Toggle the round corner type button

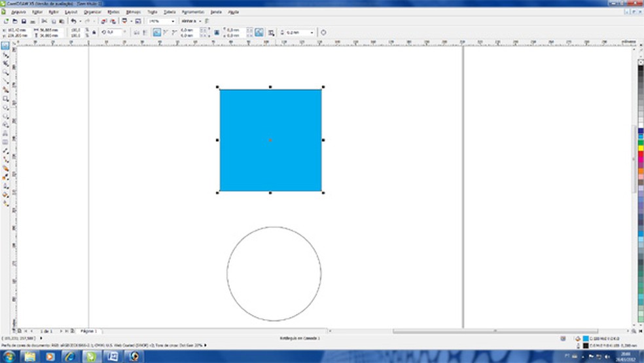[157, 32]
